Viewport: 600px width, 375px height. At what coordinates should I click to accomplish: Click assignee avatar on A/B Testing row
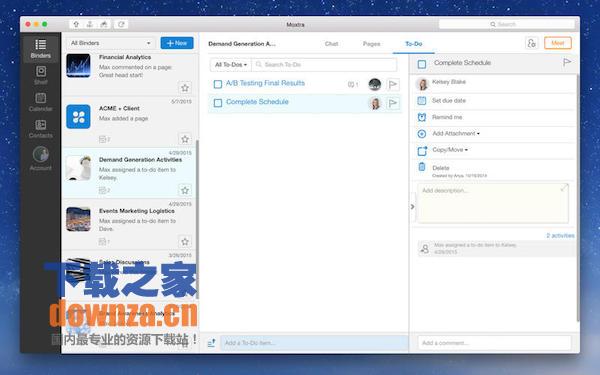coord(375,84)
